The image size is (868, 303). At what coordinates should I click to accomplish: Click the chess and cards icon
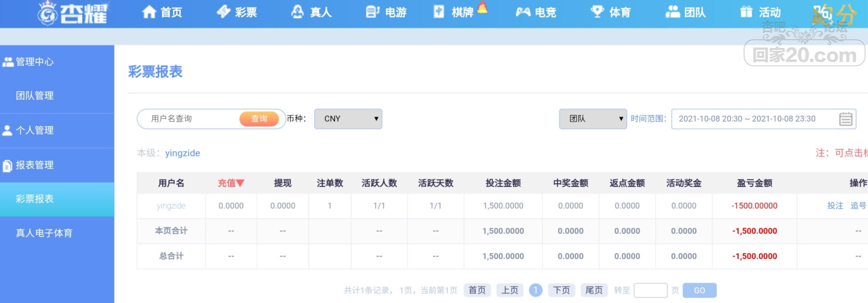(439, 12)
